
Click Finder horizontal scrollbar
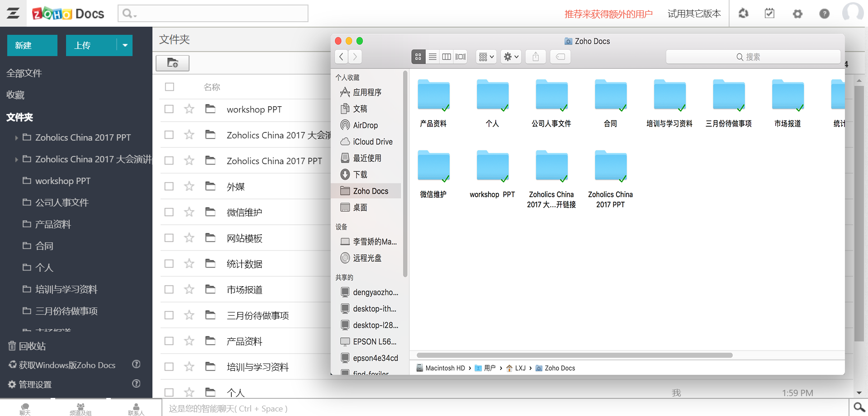tap(574, 355)
